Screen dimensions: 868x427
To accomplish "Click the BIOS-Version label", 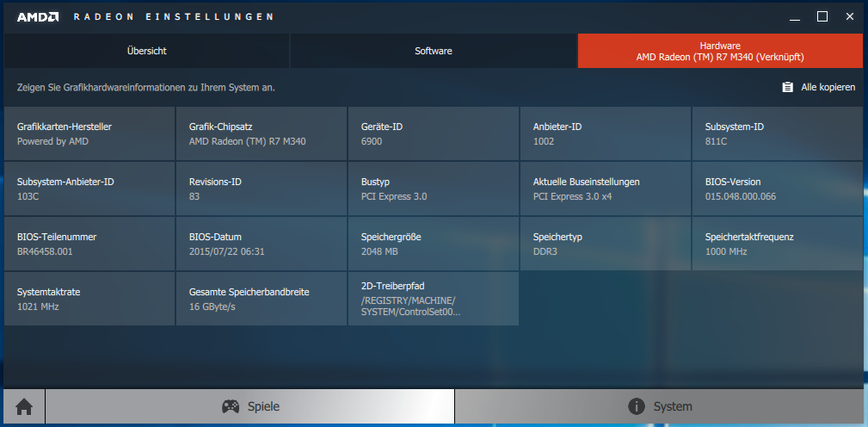I will pyautogui.click(x=733, y=182).
